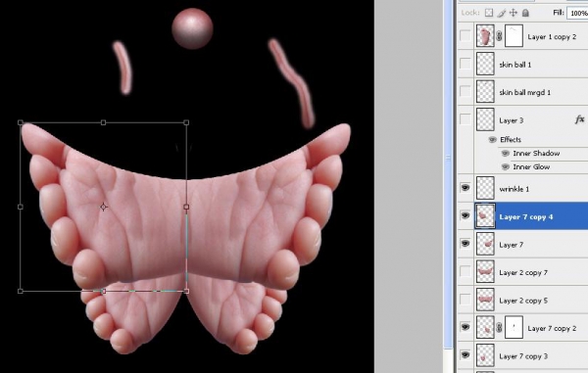Click the transform box bottom-left corner handle
This screenshot has width=588, height=373.
coord(21,291)
